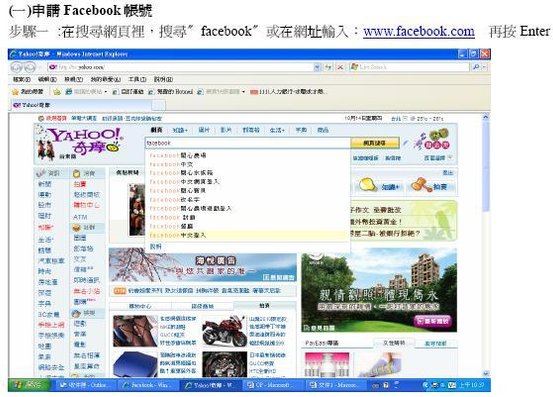Select the 購物中心 tab above the product list
553x397 pixels.
pos(140,306)
